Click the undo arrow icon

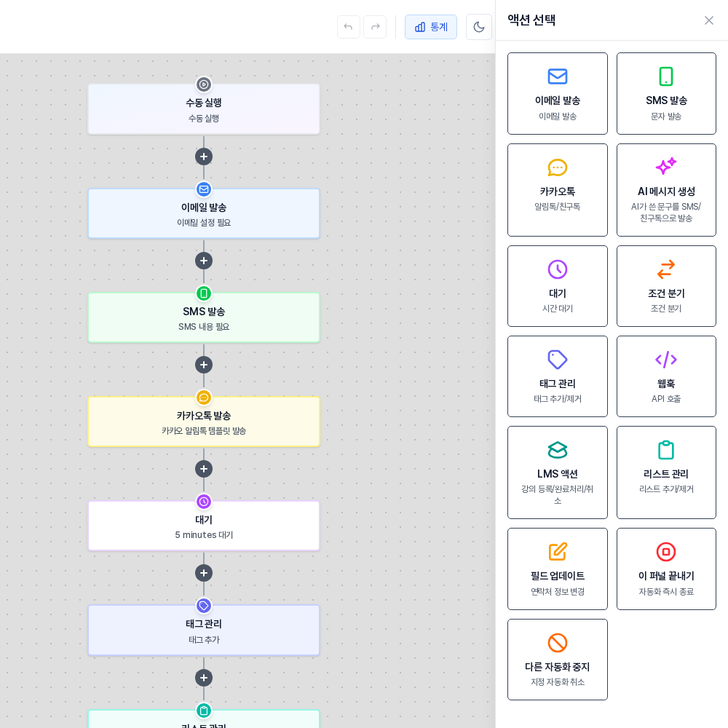[348, 27]
